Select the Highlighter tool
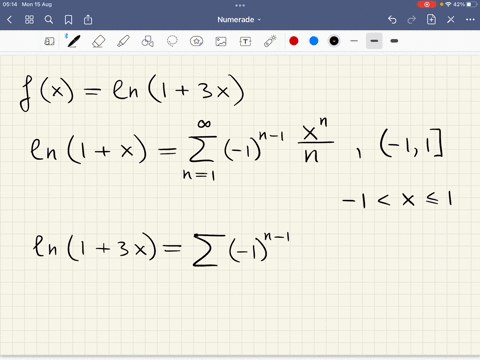The height and width of the screenshot is (360, 480). point(123,41)
